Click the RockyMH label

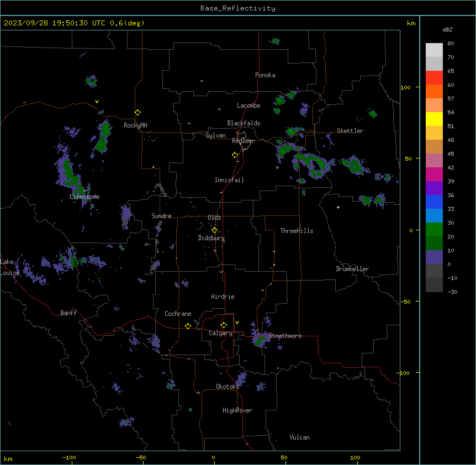135,125
